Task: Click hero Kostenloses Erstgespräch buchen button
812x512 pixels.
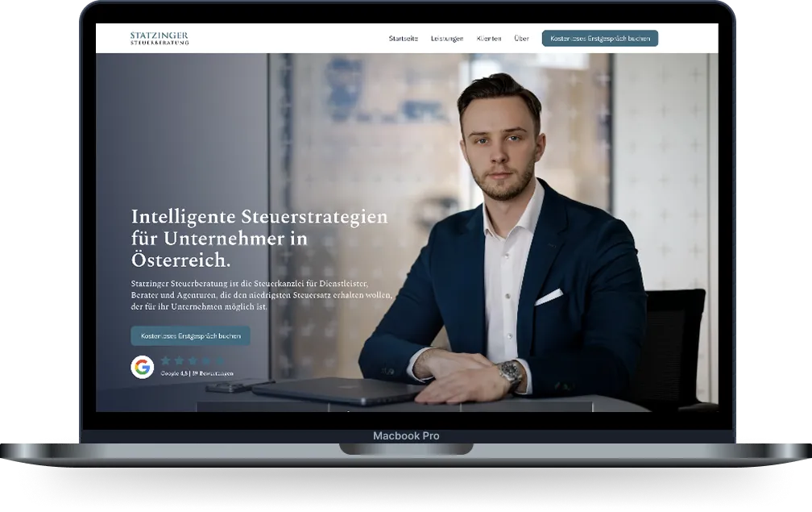Action: click(191, 335)
